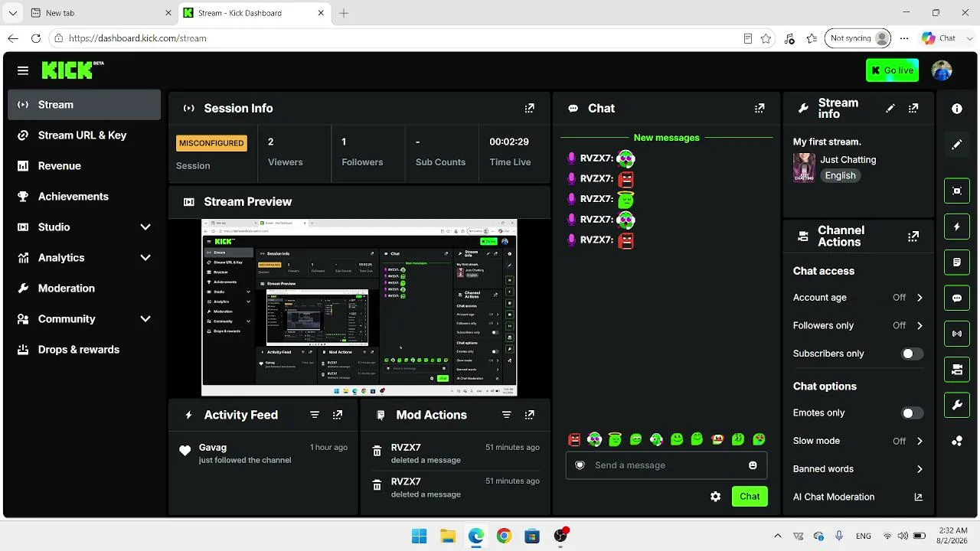This screenshot has width=980, height=551.
Task: Insert the heart-eyes emote from the emote row
Action: 759,439
